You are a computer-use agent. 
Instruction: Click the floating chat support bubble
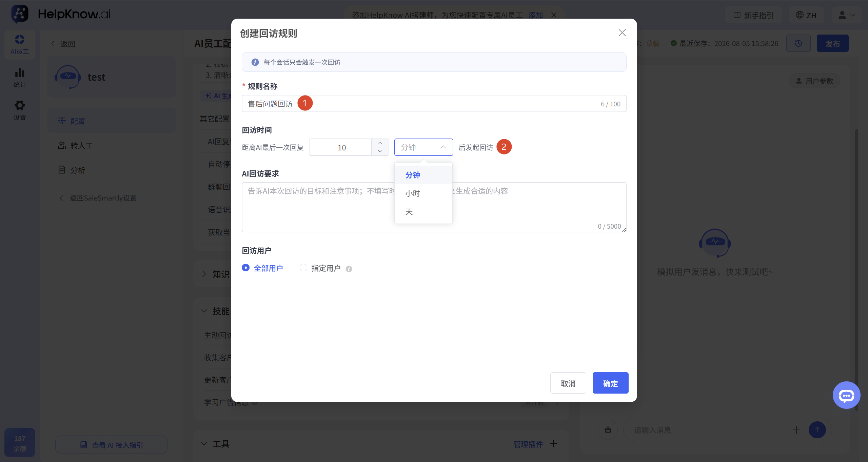click(x=846, y=395)
